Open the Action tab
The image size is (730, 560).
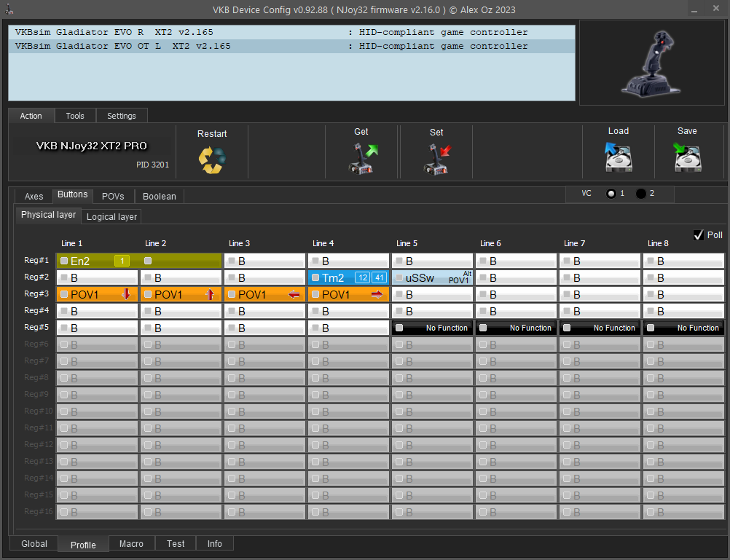[x=31, y=116]
